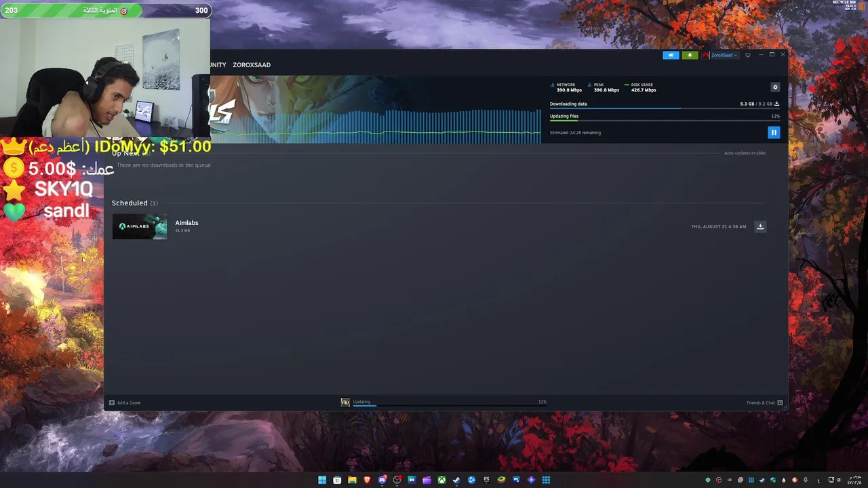Launch Brave browser from taskbar
This screenshot has width=868, height=488.
click(x=367, y=480)
